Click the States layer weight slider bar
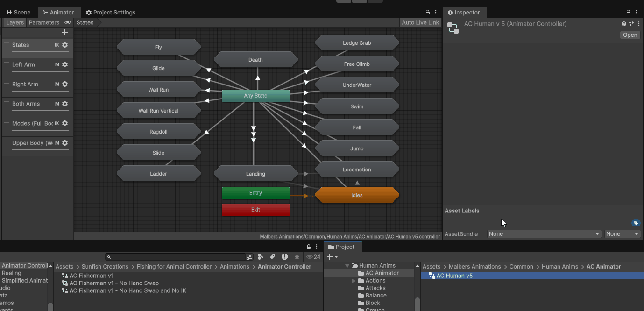This screenshot has width=644, height=311. 40,52
